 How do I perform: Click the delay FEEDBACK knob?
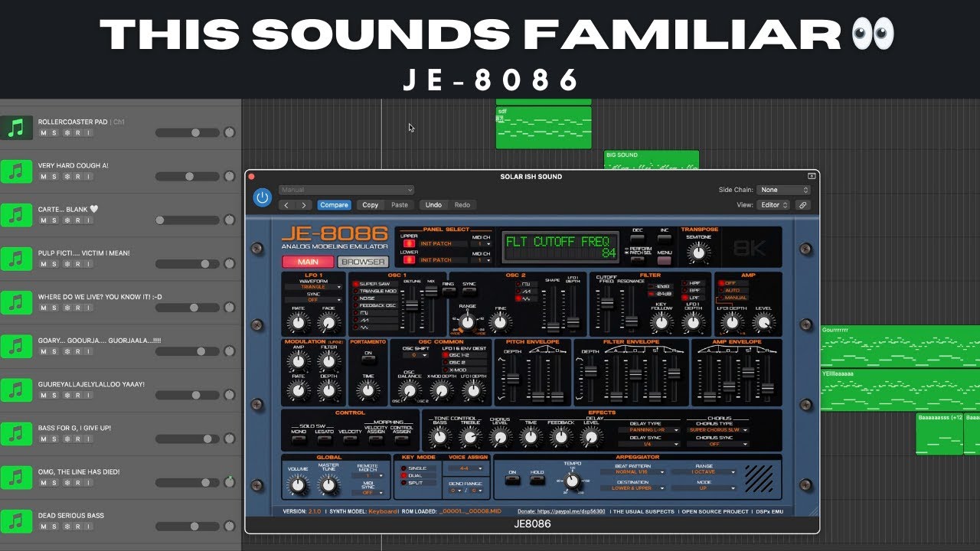coord(560,437)
